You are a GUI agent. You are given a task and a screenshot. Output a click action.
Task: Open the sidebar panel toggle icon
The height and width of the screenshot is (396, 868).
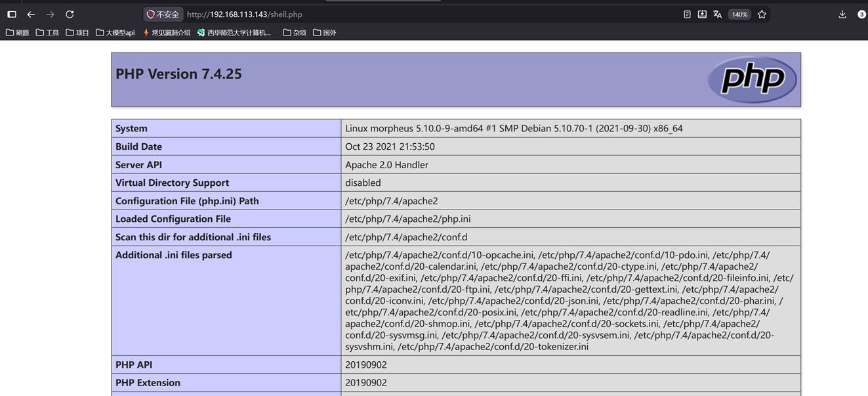(12, 14)
